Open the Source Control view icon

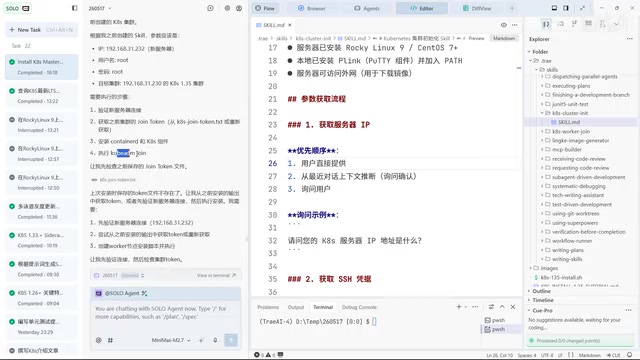[x=574, y=24]
